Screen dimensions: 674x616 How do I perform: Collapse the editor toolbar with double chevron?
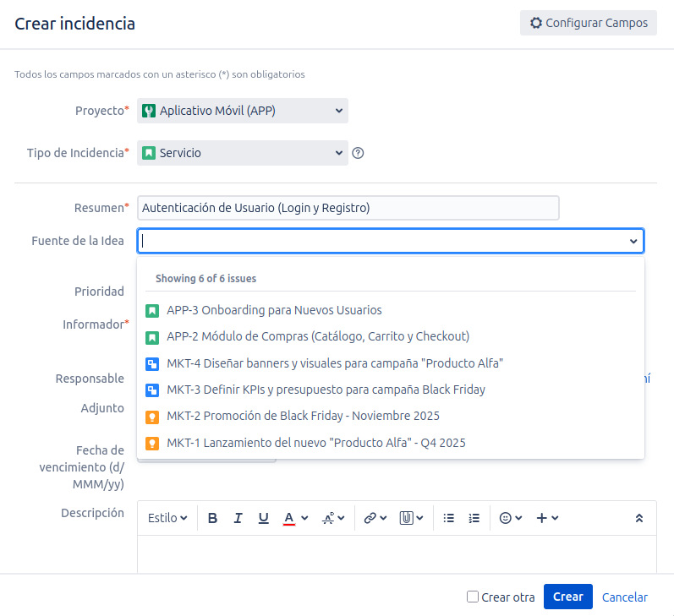639,518
